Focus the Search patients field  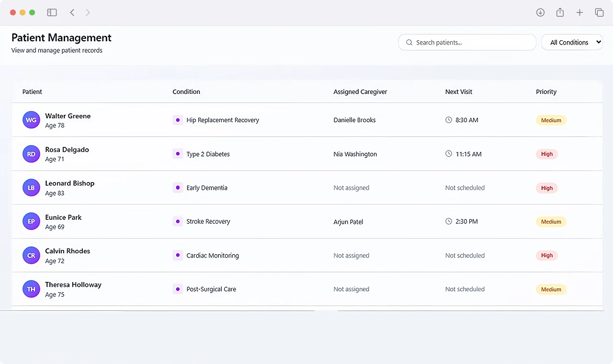click(467, 42)
